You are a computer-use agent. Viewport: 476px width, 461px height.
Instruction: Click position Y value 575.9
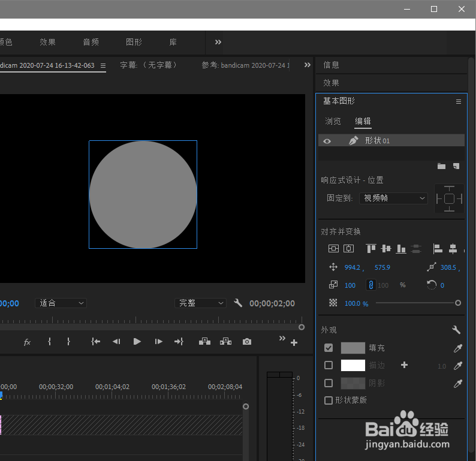click(x=382, y=267)
